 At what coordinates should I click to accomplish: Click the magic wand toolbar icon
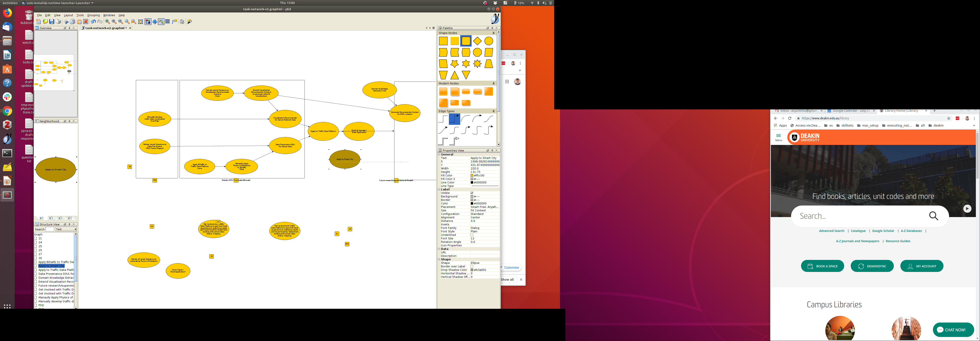click(x=189, y=22)
